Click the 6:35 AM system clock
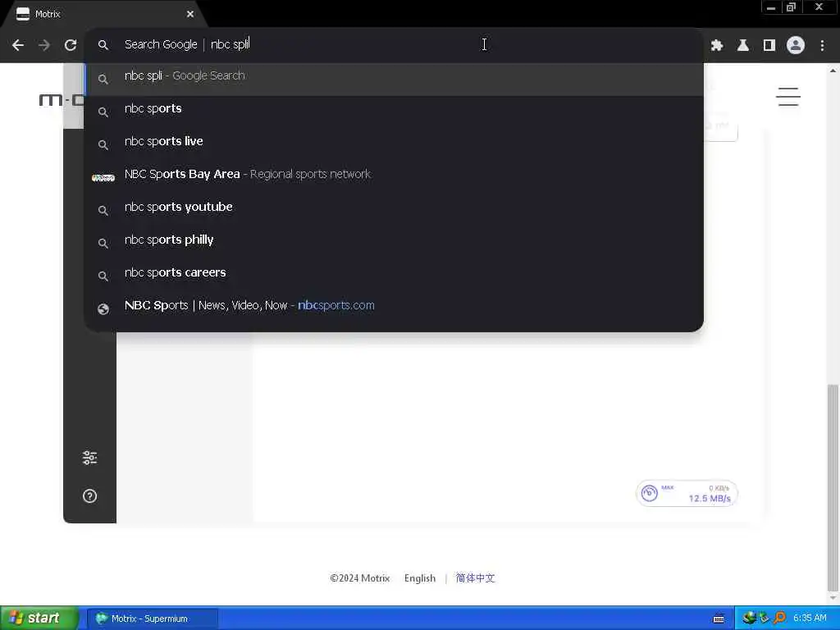This screenshot has width=840, height=630. tap(810, 619)
